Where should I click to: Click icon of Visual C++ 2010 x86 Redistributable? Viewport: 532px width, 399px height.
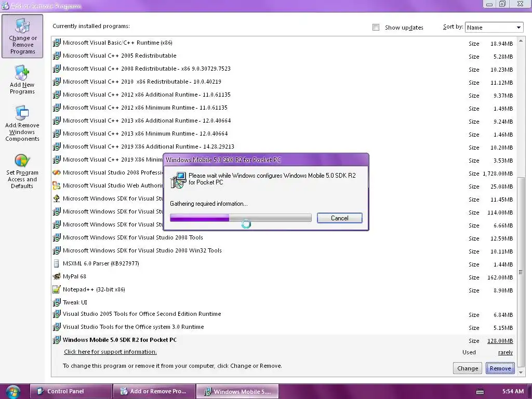(x=57, y=82)
